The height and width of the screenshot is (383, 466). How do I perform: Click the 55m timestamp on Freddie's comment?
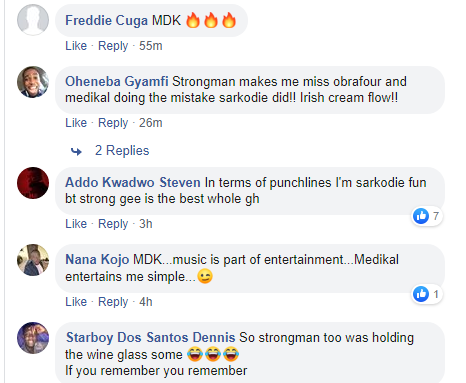151,46
